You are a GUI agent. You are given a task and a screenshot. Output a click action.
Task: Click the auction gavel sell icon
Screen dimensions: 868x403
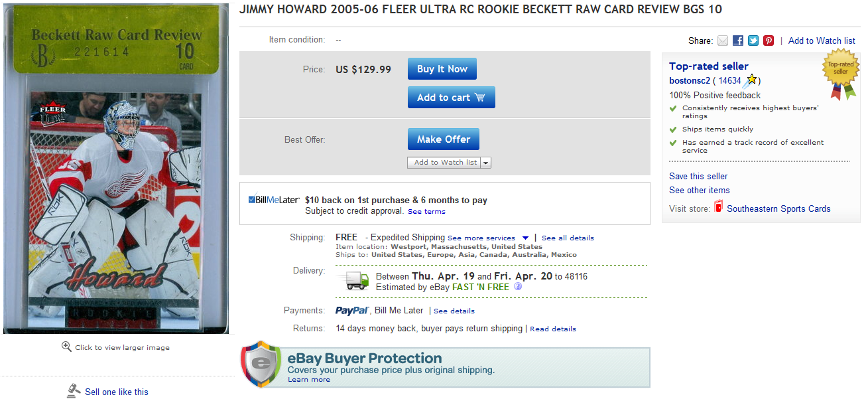click(74, 391)
